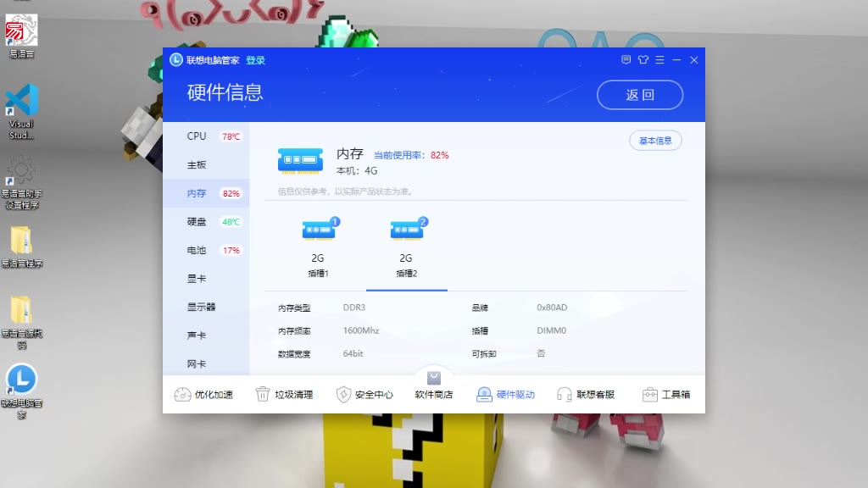Open the 易语言 desktop shortcut
Image resolution: width=868 pixels, height=488 pixels.
pyautogui.click(x=21, y=36)
